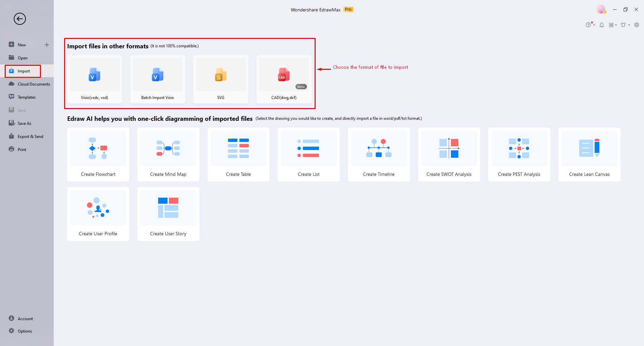Launch the Create User Story card
The width and height of the screenshot is (644, 346).
[x=168, y=214]
